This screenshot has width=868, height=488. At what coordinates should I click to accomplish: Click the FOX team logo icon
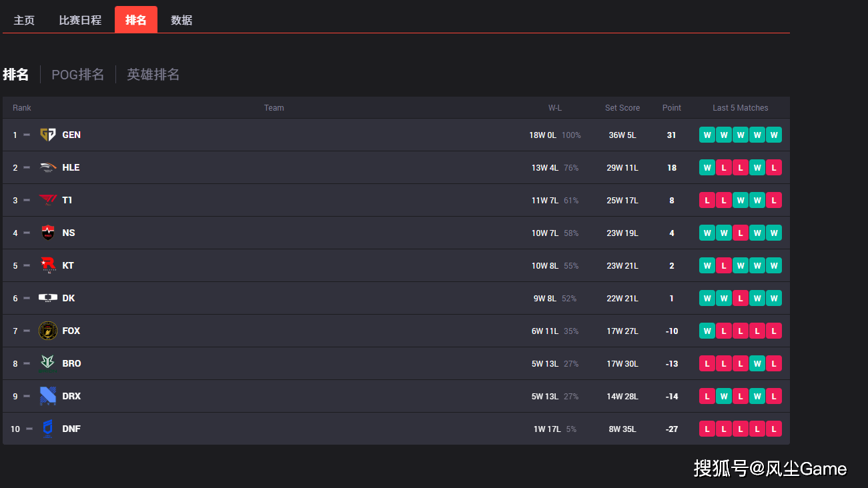47,331
